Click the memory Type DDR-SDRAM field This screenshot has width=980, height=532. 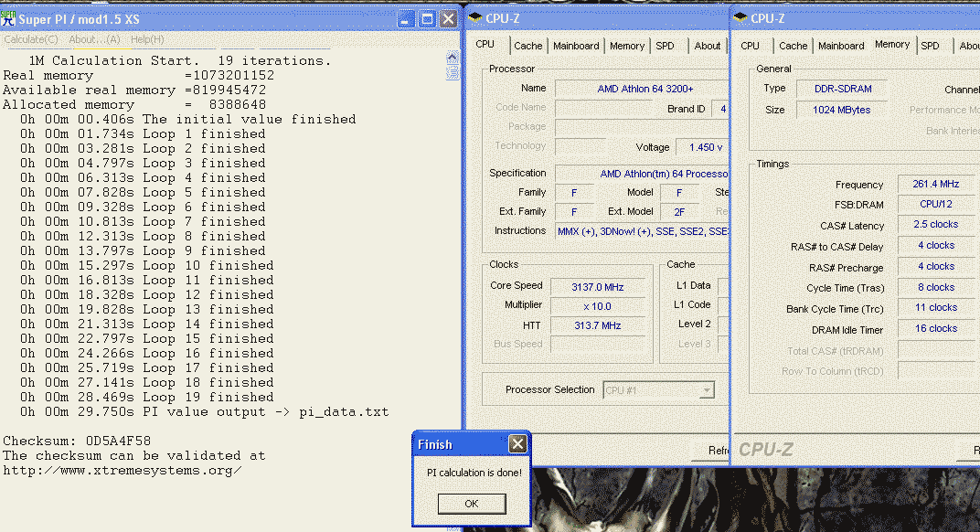coord(843,89)
